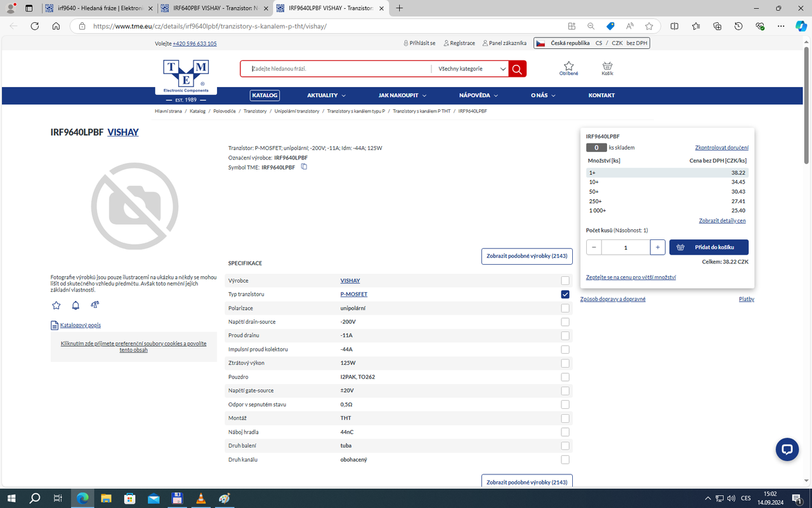Add product to favorites with star icon

(56, 305)
